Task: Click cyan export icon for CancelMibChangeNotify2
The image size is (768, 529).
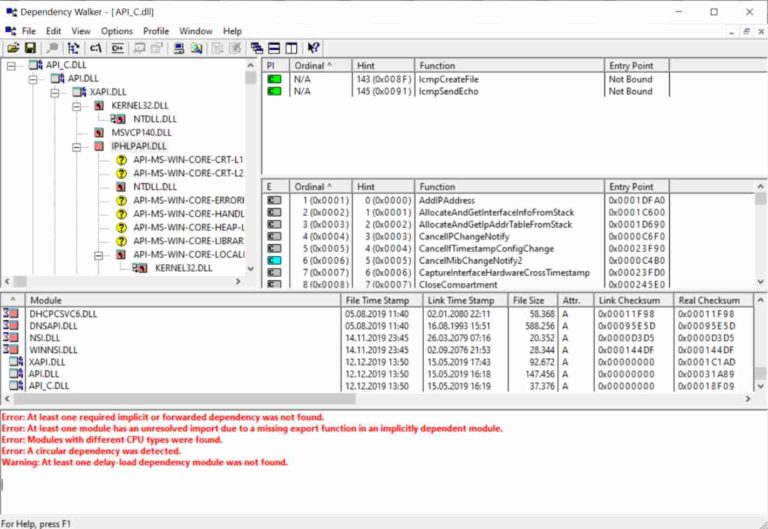Action: (x=274, y=261)
